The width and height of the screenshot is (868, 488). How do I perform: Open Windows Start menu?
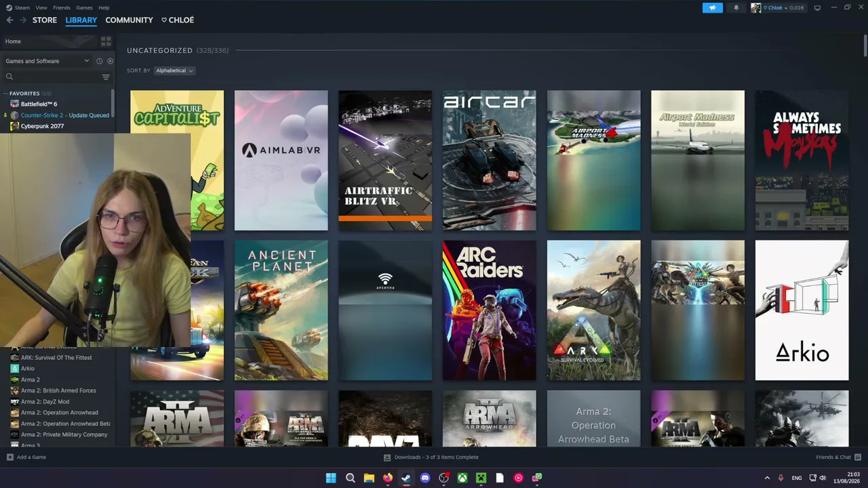(331, 478)
